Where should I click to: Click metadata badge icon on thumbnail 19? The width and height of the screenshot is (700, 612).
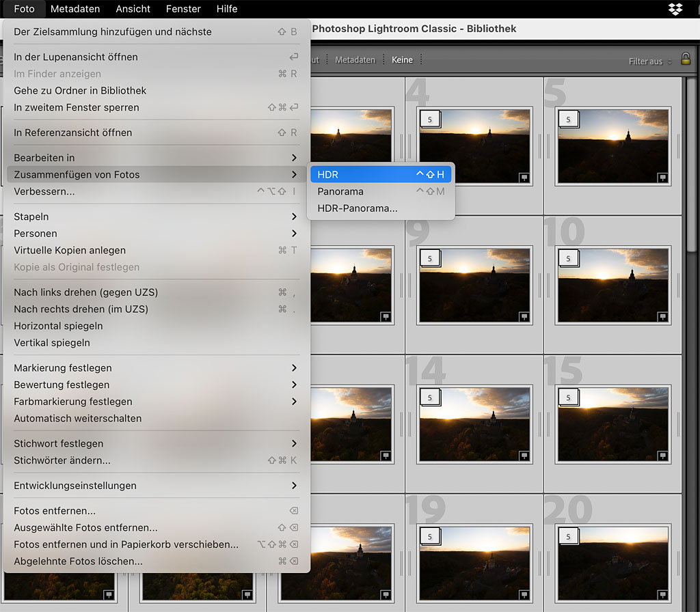pos(524,595)
